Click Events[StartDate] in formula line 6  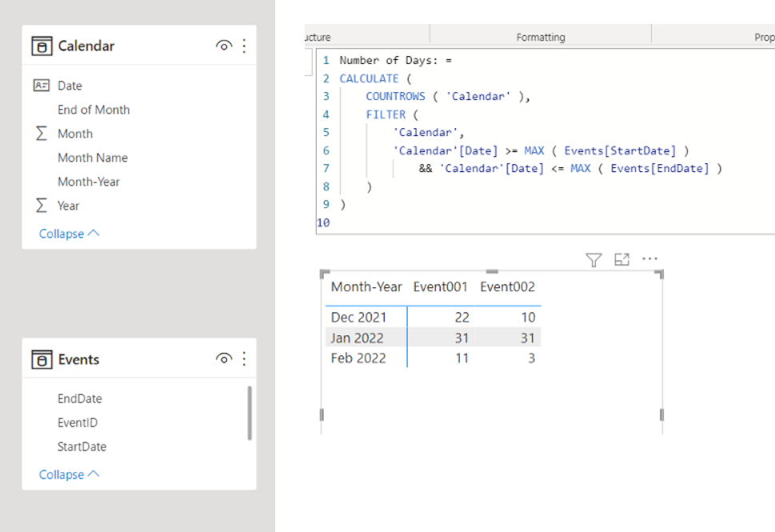(620, 150)
